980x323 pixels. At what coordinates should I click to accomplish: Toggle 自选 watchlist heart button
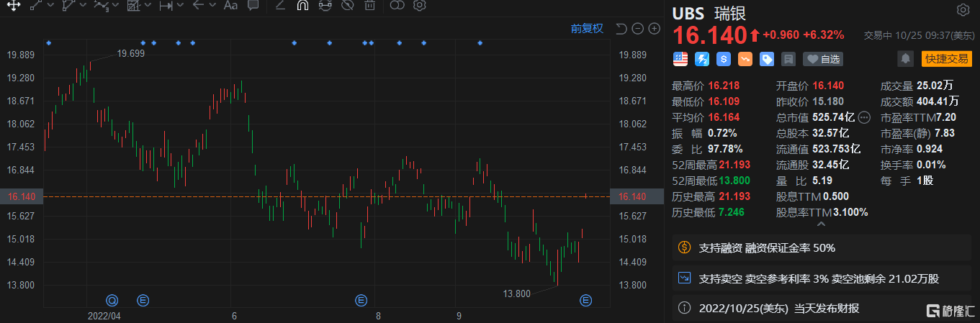[823, 59]
